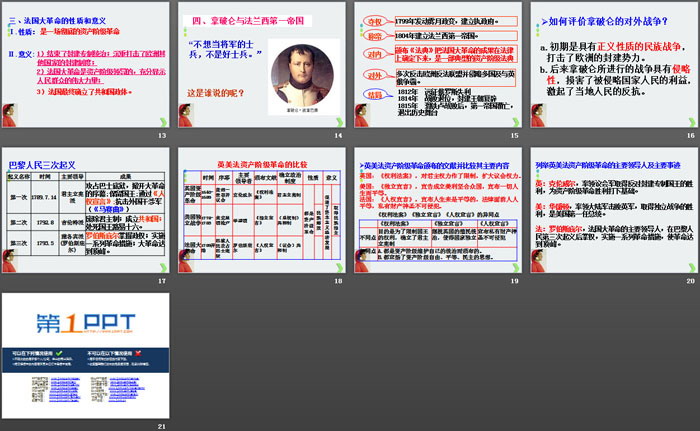Screen dimensions: 700x431
Task: Select slide 18 thumbnail 英美法资产阶级革命的比较
Action: point(262,210)
